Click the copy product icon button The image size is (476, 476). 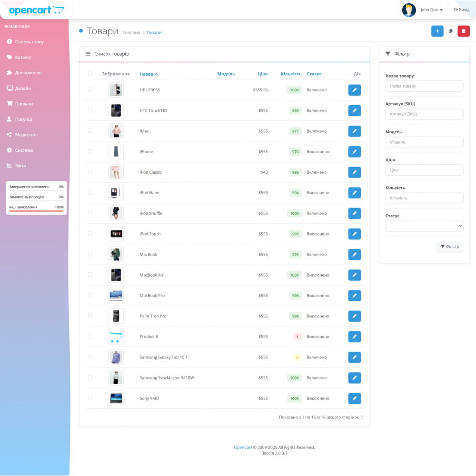pos(450,31)
